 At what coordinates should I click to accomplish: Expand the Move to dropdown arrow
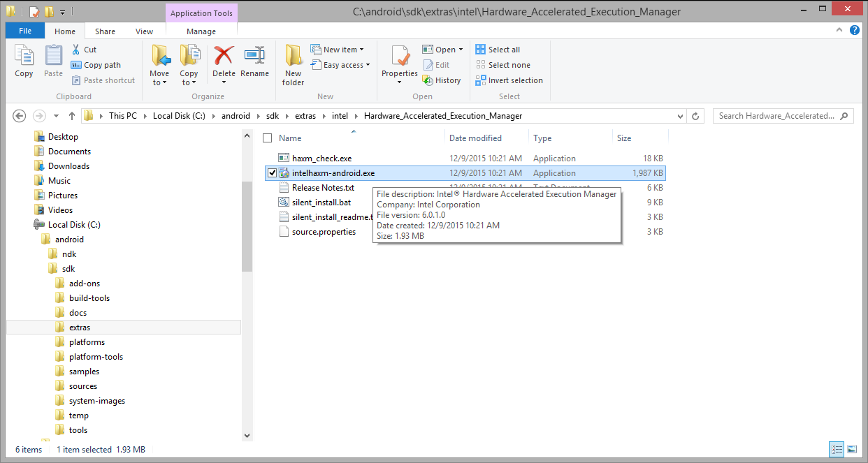pyautogui.click(x=159, y=82)
